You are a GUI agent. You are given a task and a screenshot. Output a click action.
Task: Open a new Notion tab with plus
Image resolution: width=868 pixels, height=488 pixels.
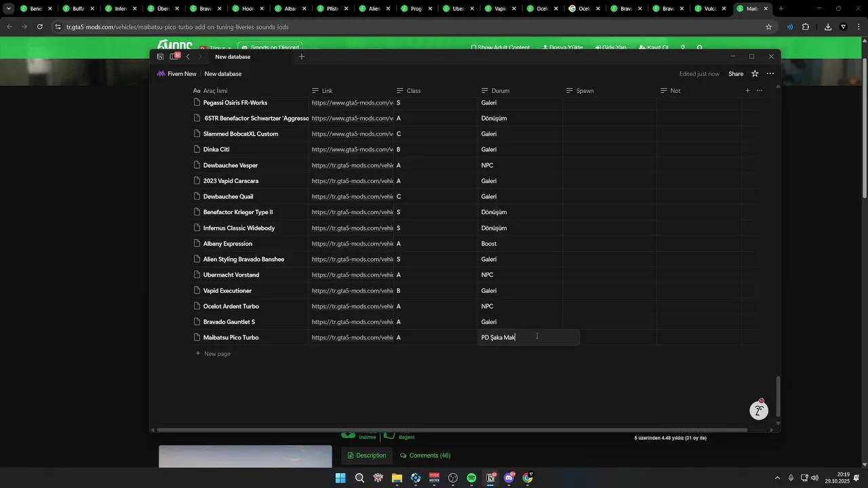[x=302, y=57]
